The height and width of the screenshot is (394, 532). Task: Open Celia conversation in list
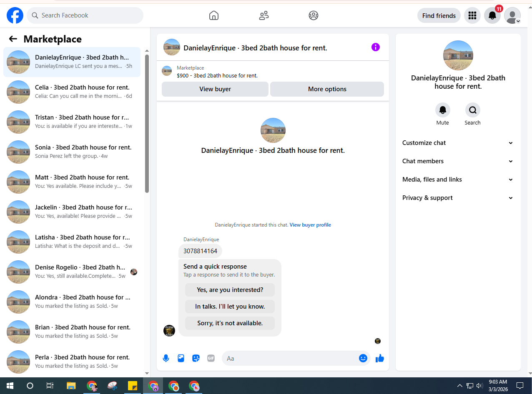[x=72, y=92]
